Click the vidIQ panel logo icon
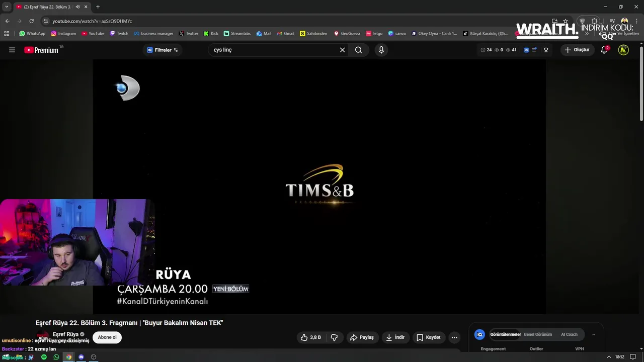Viewport: 644px width, 362px height. 480,334
